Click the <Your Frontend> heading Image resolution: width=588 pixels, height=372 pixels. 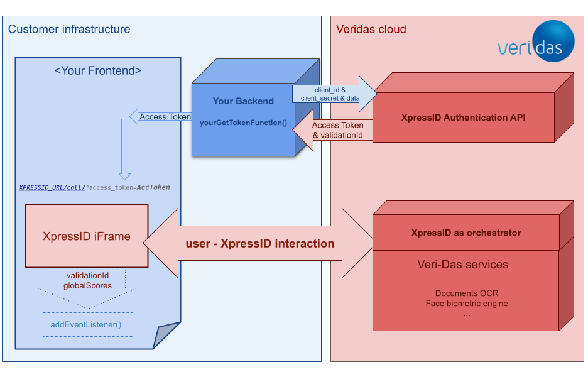point(98,70)
